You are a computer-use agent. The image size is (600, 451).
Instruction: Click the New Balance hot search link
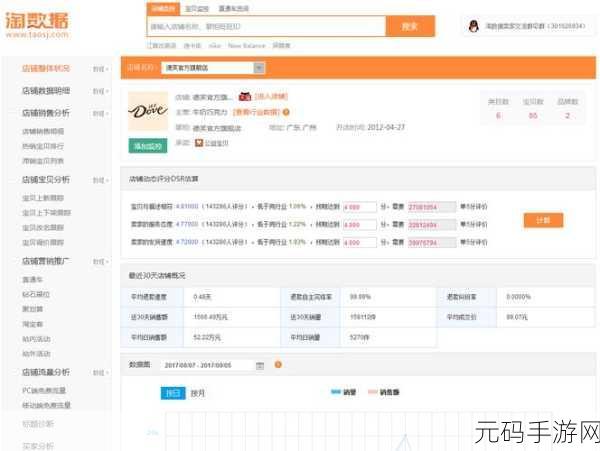click(x=246, y=46)
